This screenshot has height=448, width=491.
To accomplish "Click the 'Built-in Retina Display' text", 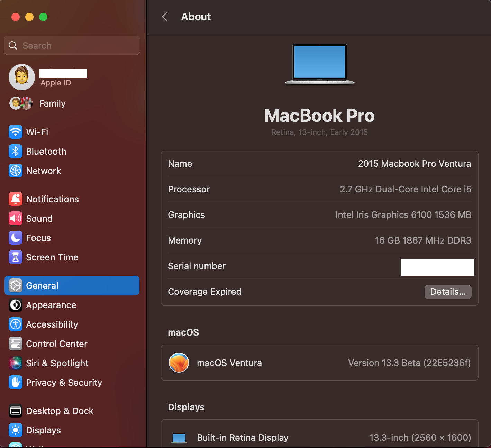I will (x=243, y=437).
